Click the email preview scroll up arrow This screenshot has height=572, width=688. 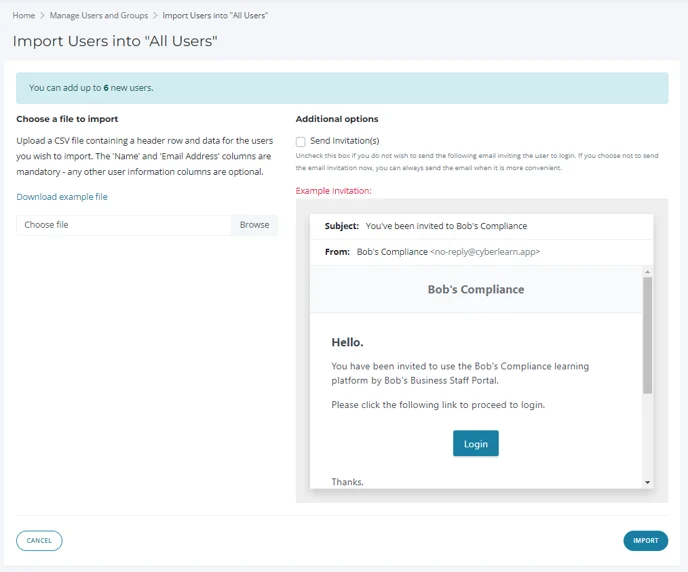click(647, 272)
